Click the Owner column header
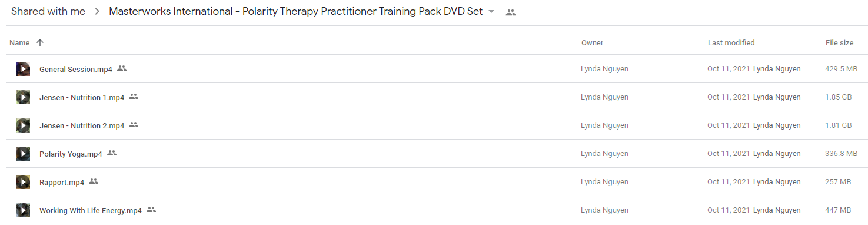868x225 pixels. point(593,42)
